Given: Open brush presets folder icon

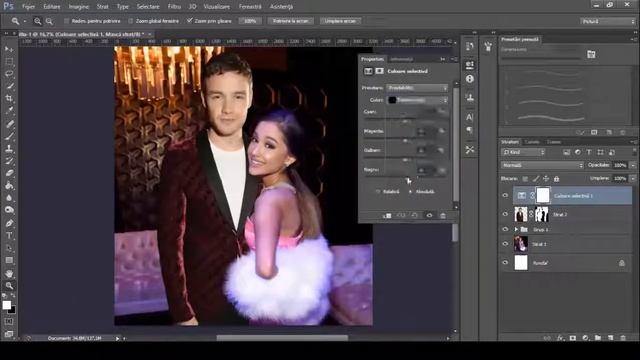Looking at the screenshot, I should (591, 54).
